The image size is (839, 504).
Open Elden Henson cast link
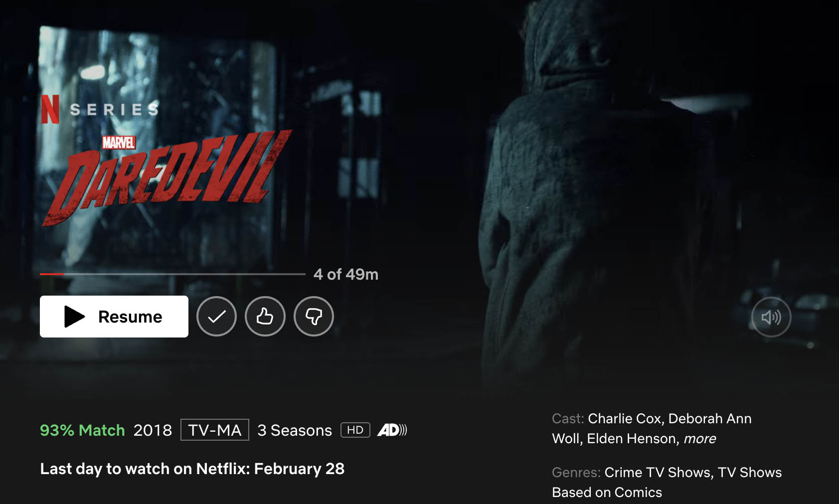tap(631, 439)
